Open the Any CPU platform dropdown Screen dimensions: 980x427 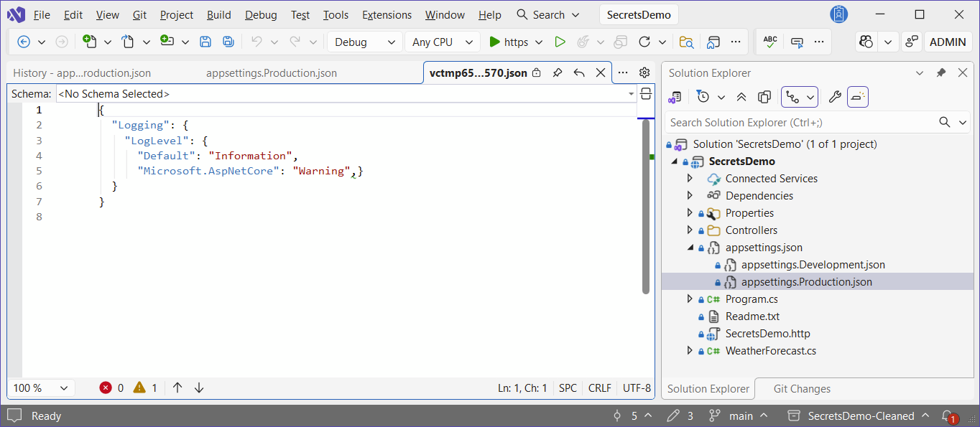tap(442, 42)
